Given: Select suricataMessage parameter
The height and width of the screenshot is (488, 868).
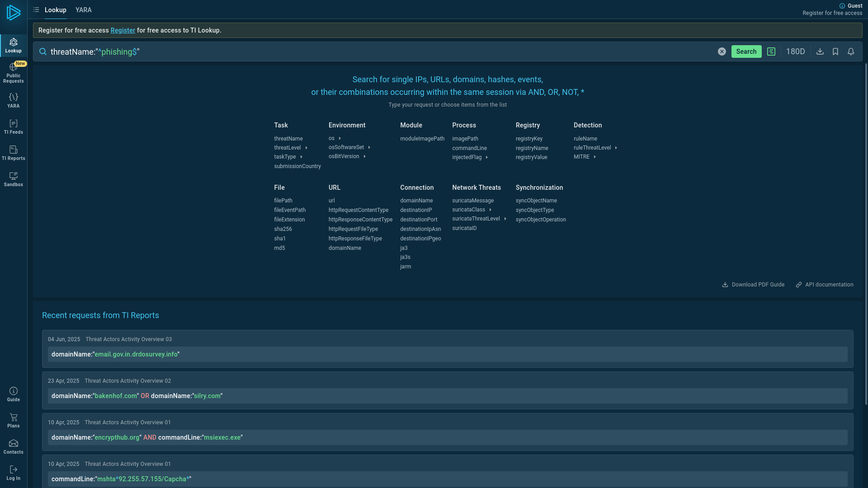Looking at the screenshot, I should click(473, 201).
